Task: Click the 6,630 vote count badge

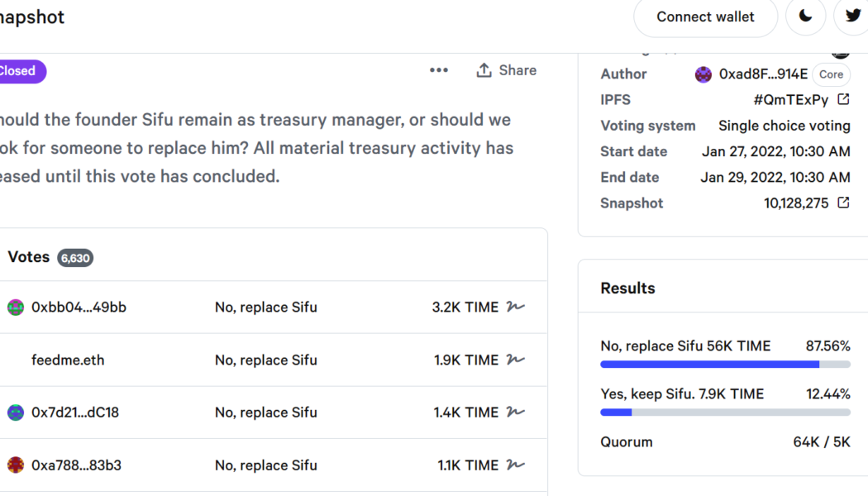Action: coord(76,258)
